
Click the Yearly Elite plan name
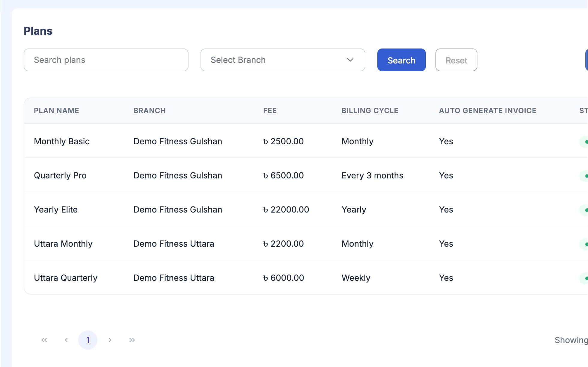pos(56,210)
